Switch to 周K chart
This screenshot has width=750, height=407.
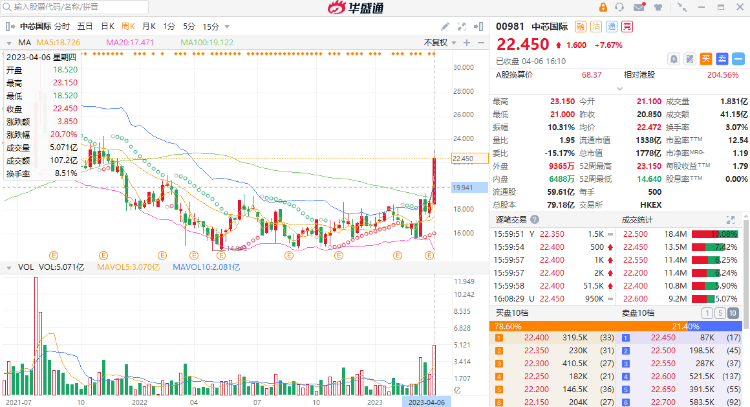click(128, 26)
